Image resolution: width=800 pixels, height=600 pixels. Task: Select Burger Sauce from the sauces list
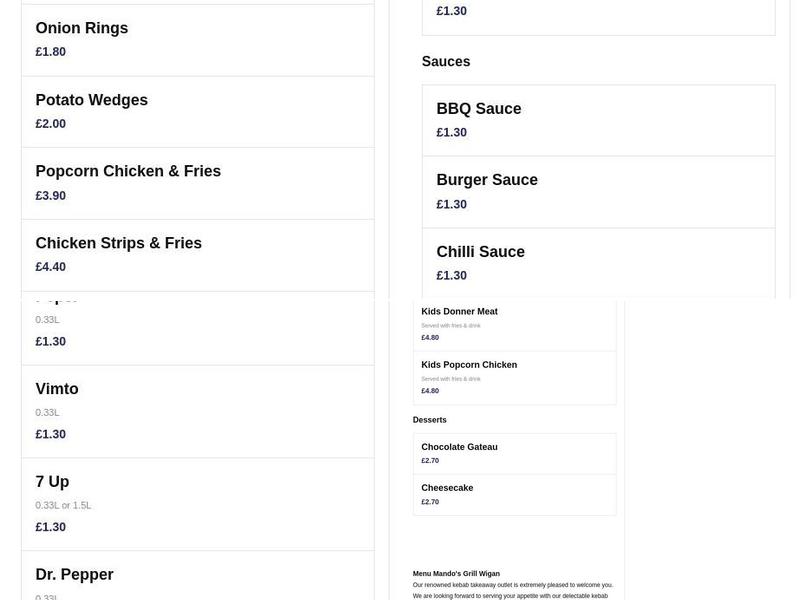(x=598, y=191)
